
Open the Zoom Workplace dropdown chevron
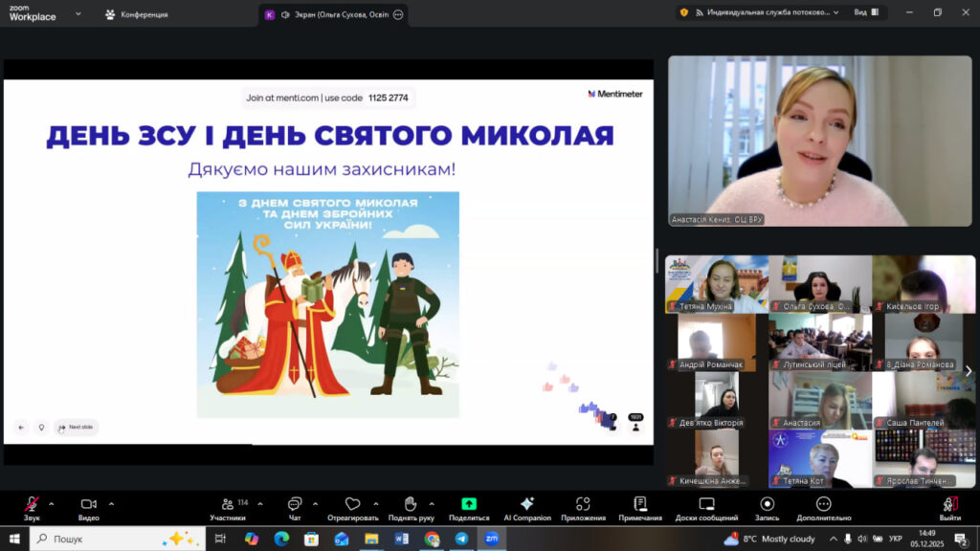[78, 14]
